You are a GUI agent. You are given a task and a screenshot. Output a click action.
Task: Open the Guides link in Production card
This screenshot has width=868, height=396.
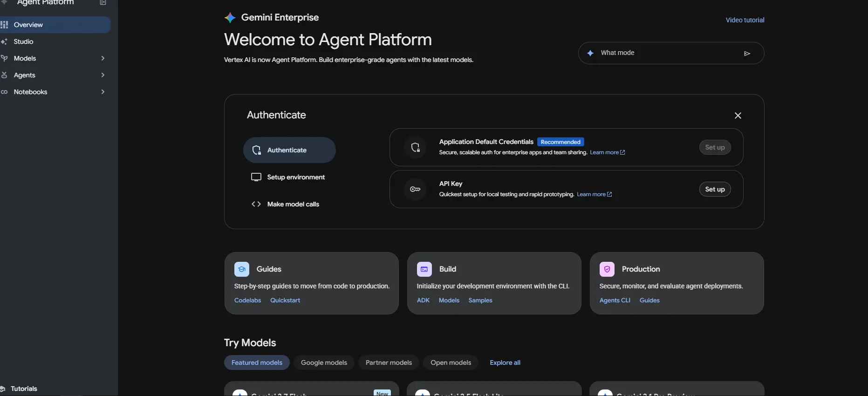649,300
